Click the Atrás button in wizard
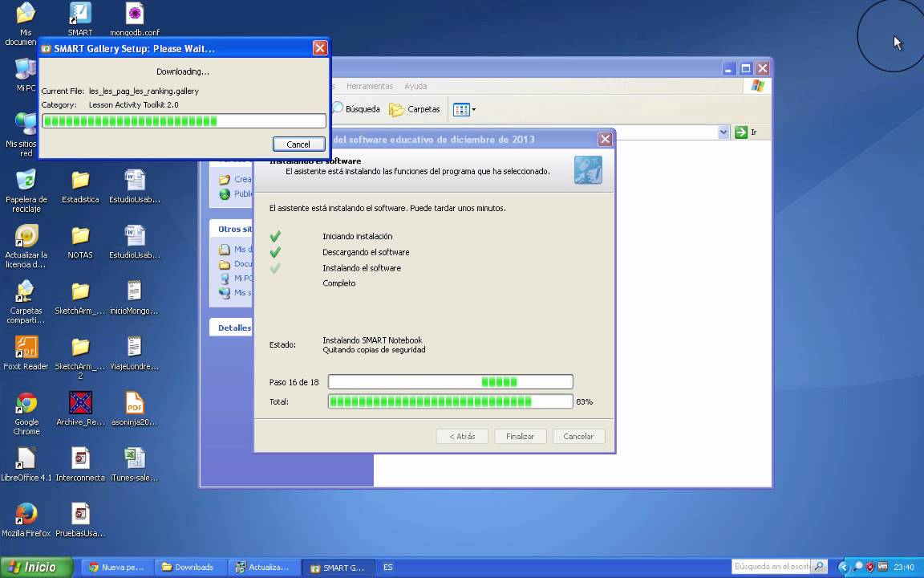Screen dimensions: 924x578 [x=463, y=437]
